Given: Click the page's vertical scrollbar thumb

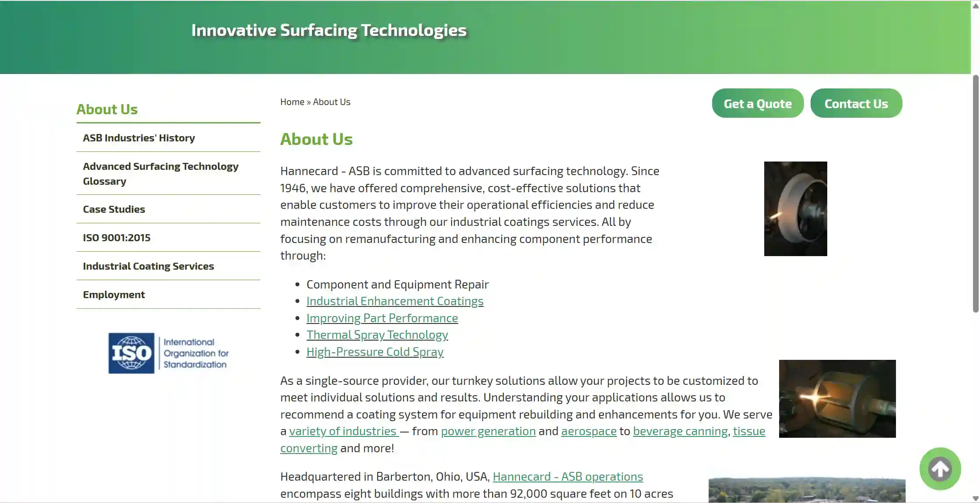Looking at the screenshot, I should pos(976,194).
